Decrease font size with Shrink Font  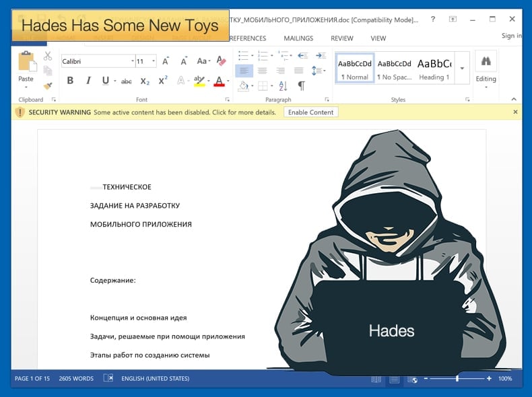click(x=184, y=61)
